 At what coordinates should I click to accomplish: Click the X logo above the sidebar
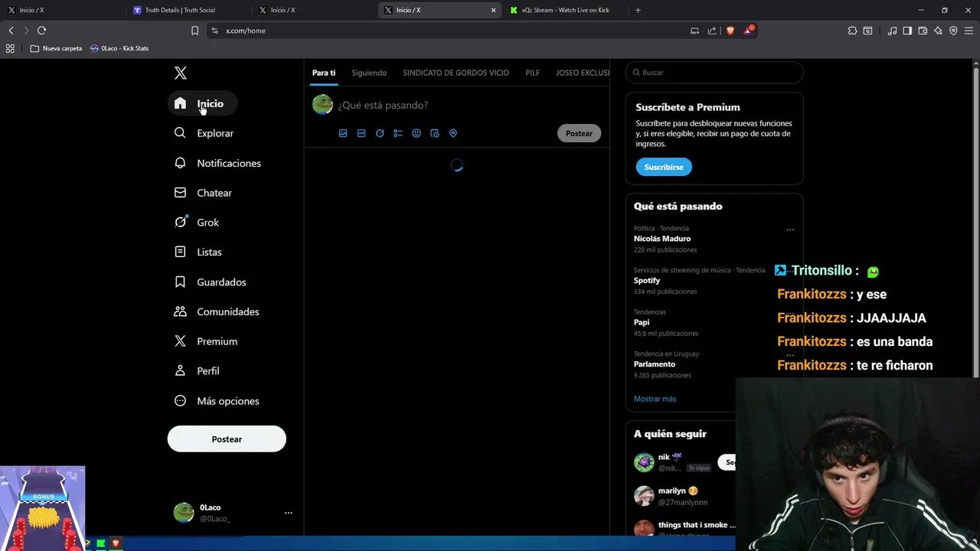181,73
